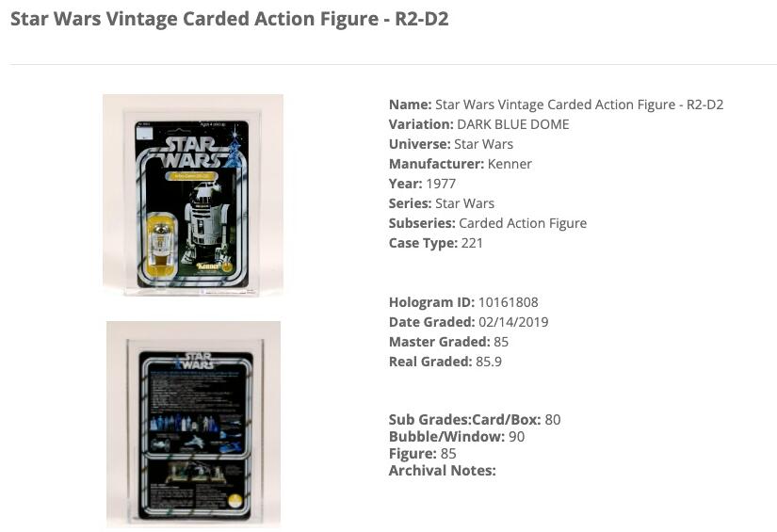Select the Real Graded score 85.9
The height and width of the screenshot is (532, 777).
tap(489, 362)
